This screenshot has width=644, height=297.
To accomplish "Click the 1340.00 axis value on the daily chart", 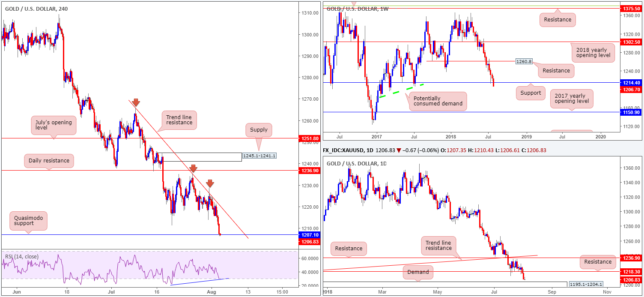I will pyautogui.click(x=631, y=183).
